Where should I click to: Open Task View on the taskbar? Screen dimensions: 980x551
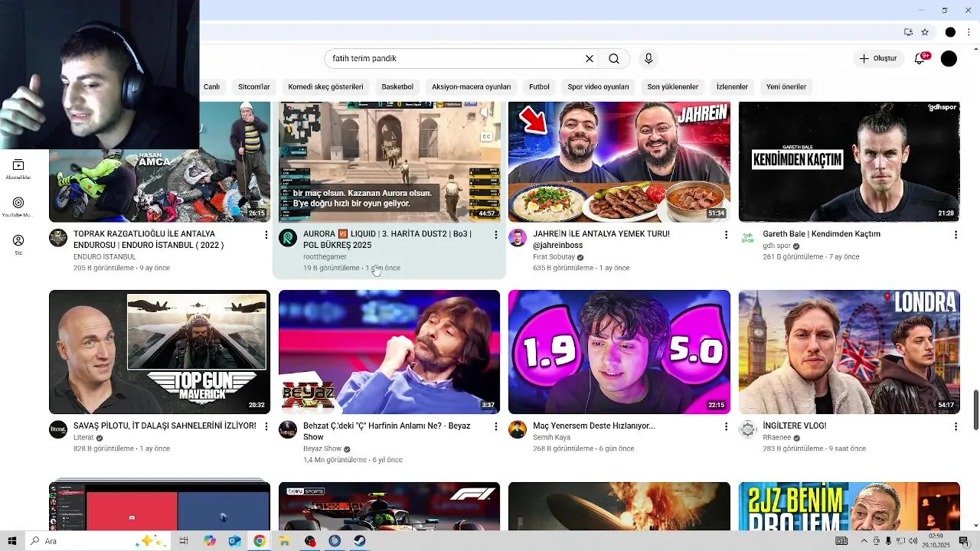184,541
